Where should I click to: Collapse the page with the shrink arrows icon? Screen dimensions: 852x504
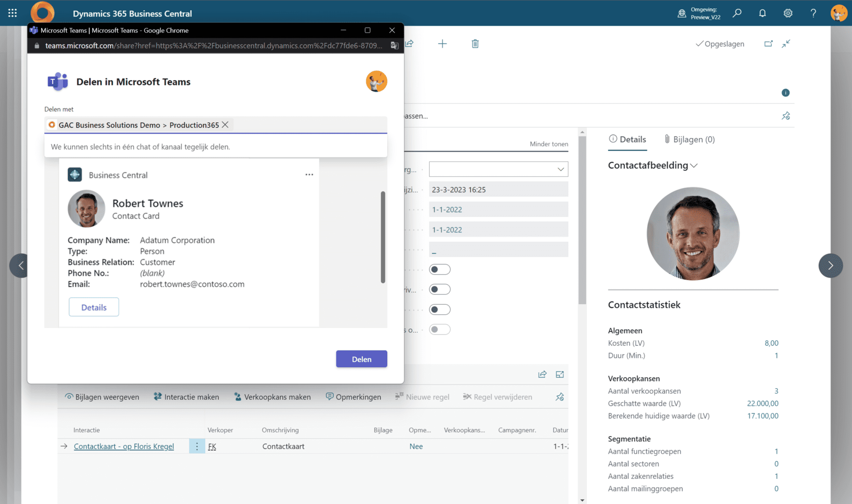coord(786,43)
